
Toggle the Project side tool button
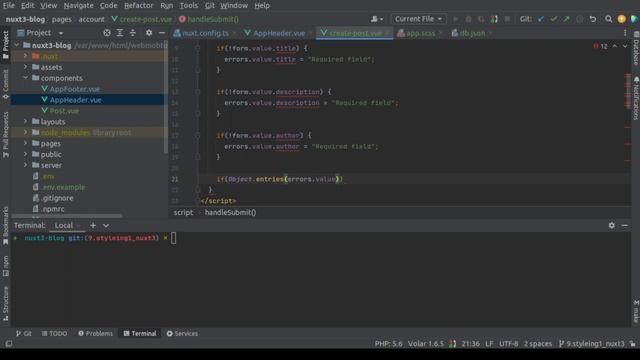pos(5,45)
